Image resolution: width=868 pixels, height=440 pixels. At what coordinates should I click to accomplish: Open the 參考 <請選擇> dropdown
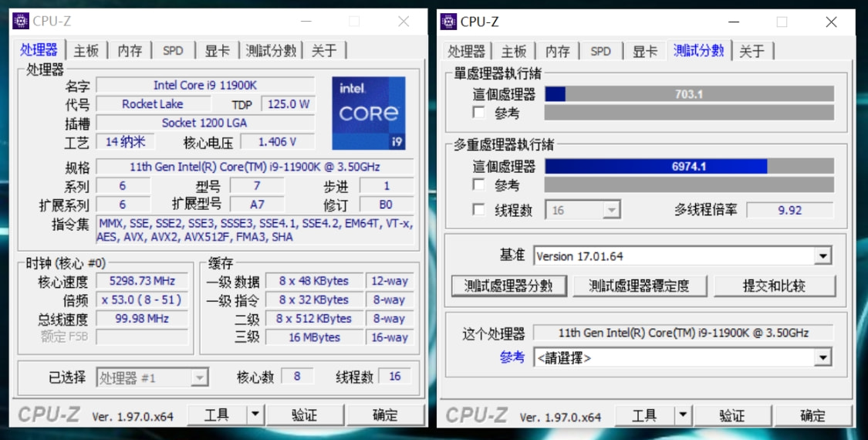(x=822, y=357)
